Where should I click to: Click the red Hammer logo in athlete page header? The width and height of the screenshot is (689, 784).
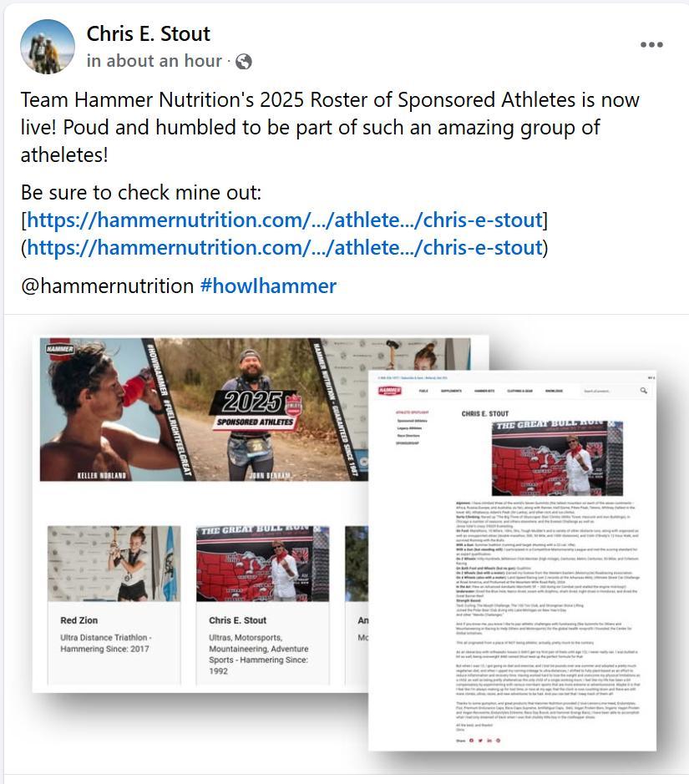tap(389, 391)
